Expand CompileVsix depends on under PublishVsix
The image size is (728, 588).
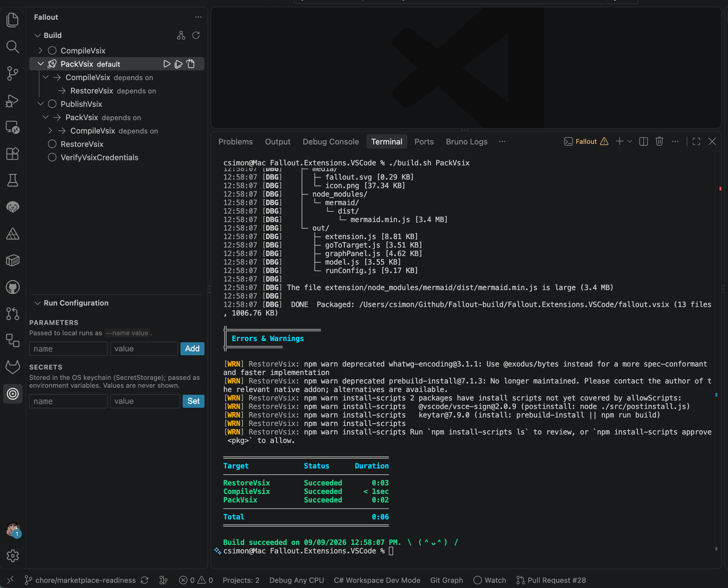coord(50,131)
